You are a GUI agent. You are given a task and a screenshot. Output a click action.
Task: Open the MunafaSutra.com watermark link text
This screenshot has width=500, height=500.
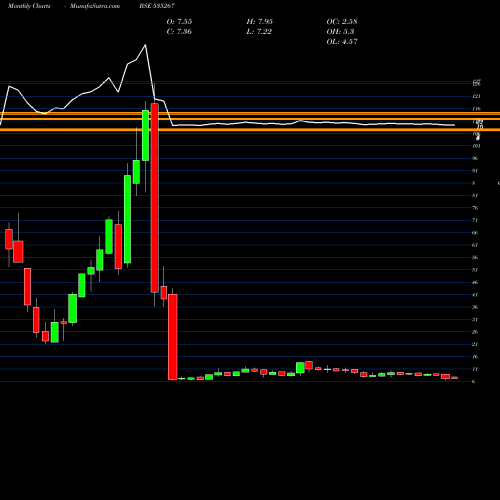(95, 6)
